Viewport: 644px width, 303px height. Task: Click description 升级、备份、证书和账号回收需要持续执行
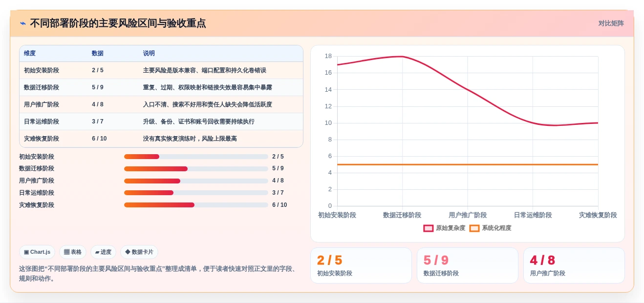199,121
